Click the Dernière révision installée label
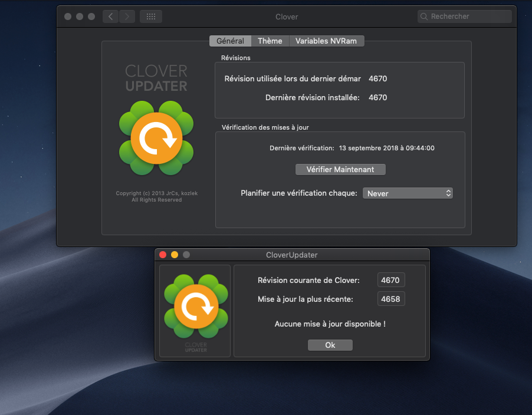 tap(313, 98)
